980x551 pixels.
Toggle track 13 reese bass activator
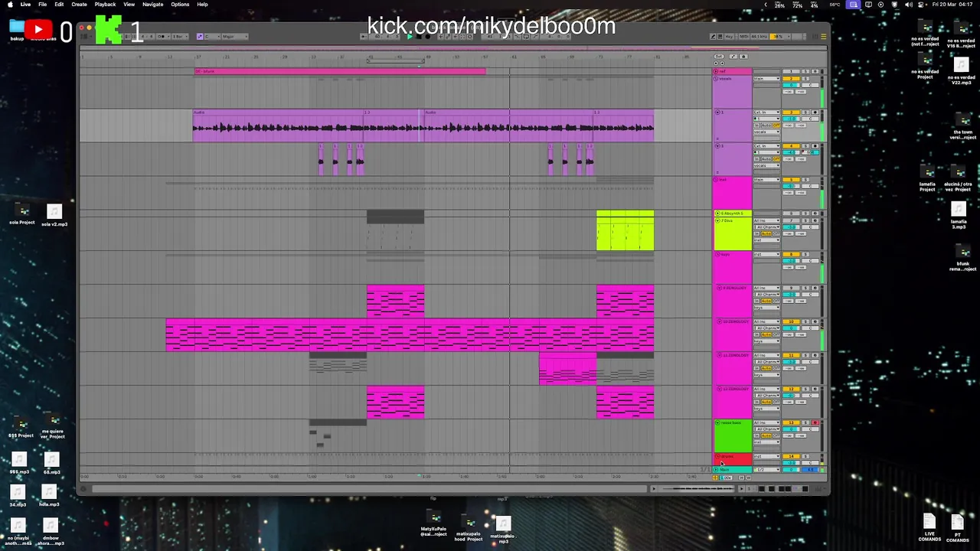791,422
